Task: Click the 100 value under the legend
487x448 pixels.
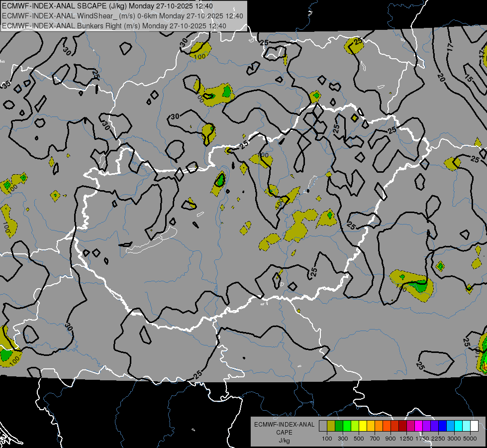Action: (327, 439)
